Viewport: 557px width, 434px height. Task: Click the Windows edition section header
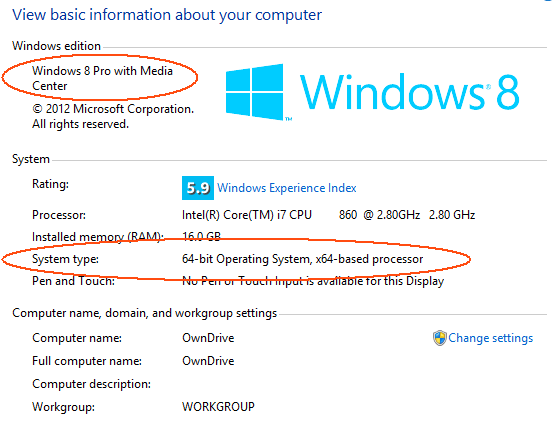(56, 46)
